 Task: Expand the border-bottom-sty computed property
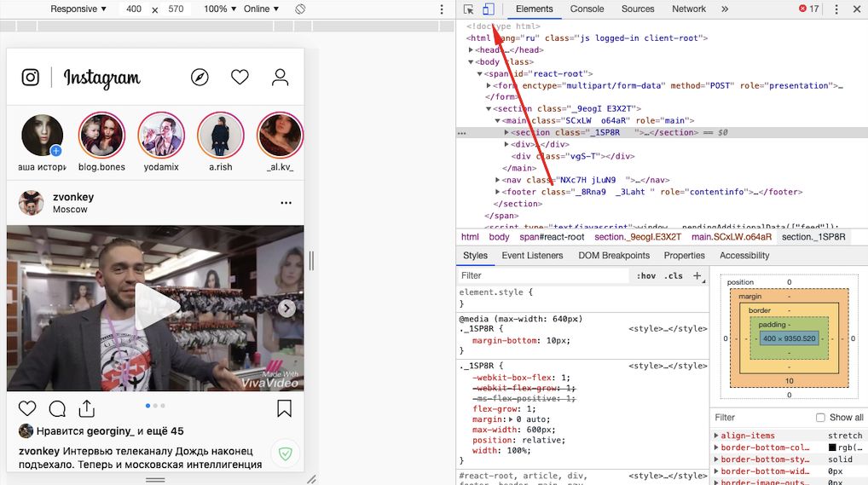tap(716, 459)
